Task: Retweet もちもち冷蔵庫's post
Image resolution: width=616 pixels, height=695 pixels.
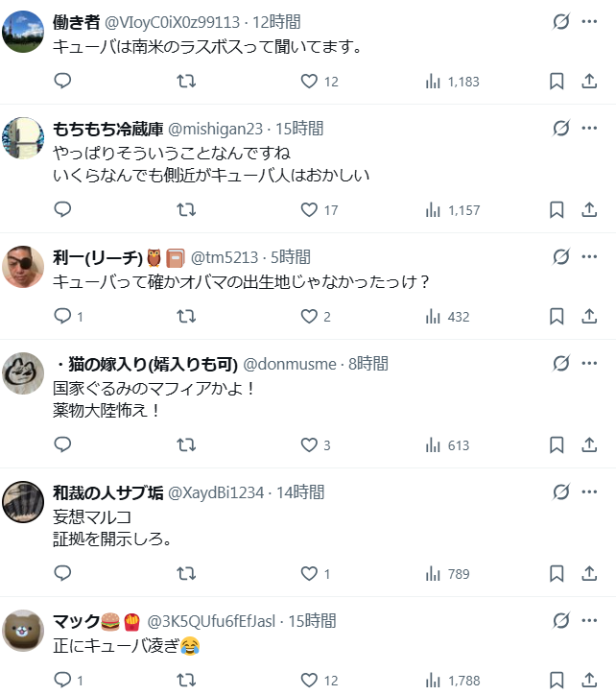Action: pos(188,209)
